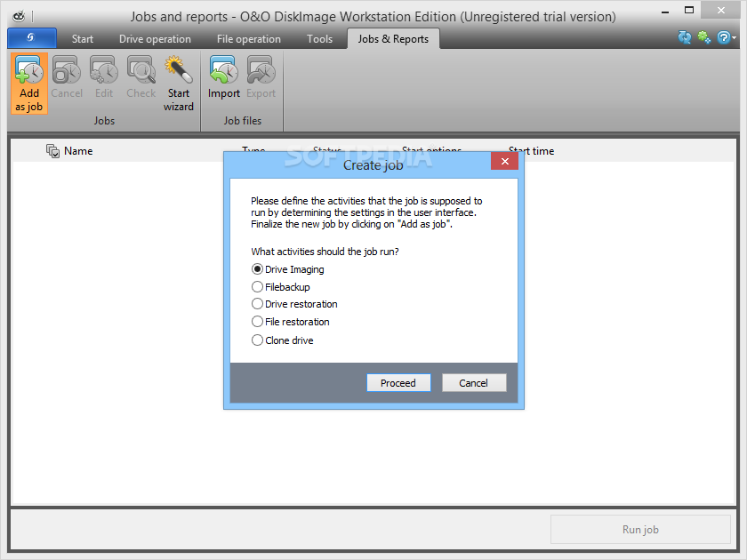Click the O&O app icon in title bar

19,17
